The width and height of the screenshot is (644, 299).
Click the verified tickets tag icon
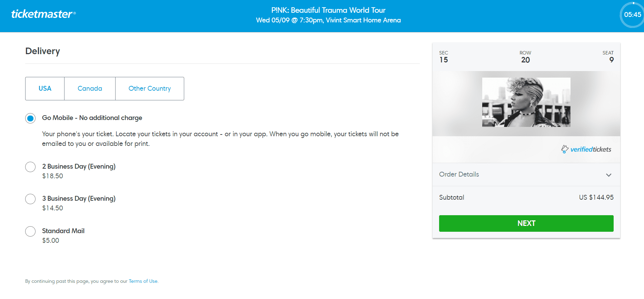tap(565, 149)
